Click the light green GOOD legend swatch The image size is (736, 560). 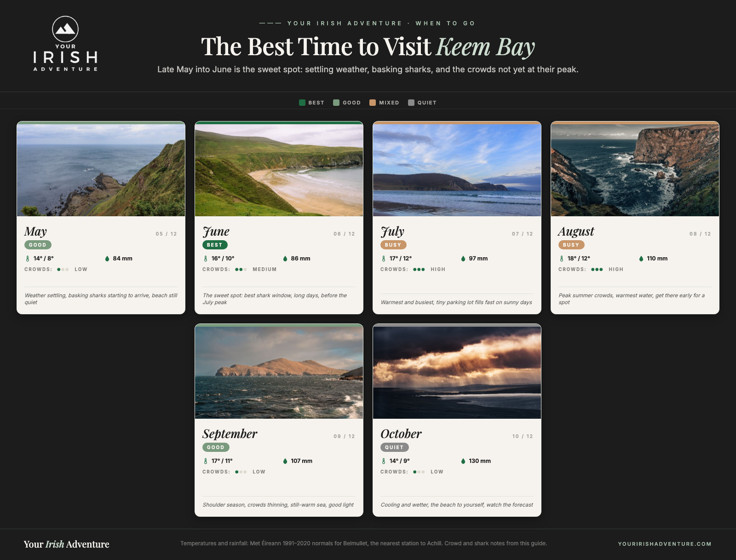click(336, 103)
